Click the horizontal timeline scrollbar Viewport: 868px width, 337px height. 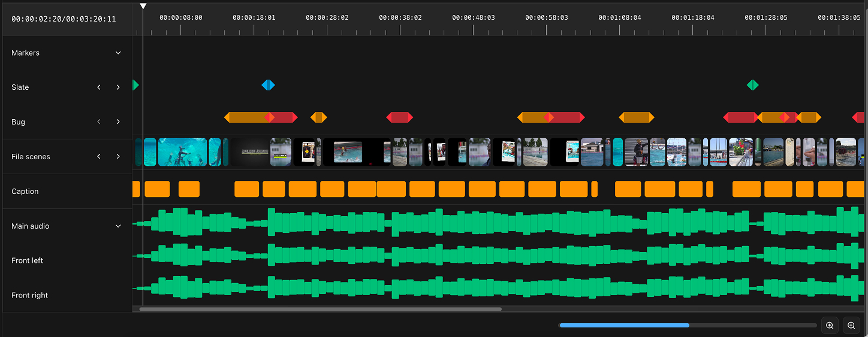(x=321, y=309)
